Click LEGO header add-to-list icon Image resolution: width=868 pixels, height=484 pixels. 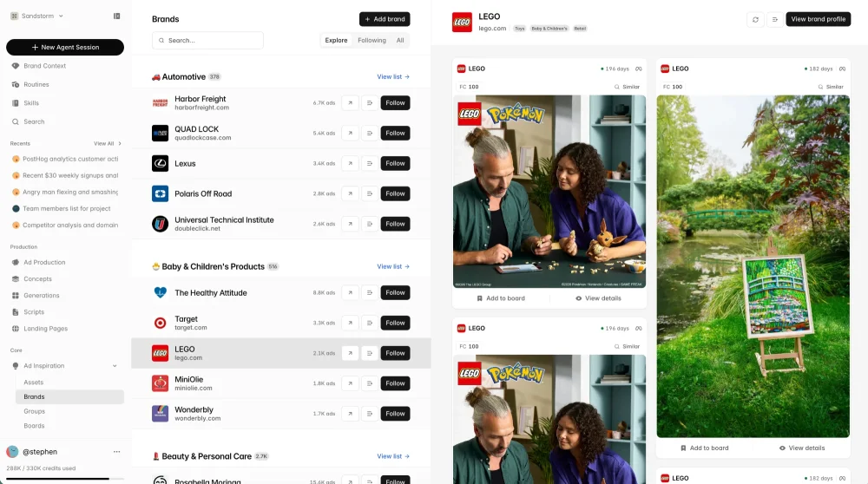click(x=775, y=19)
